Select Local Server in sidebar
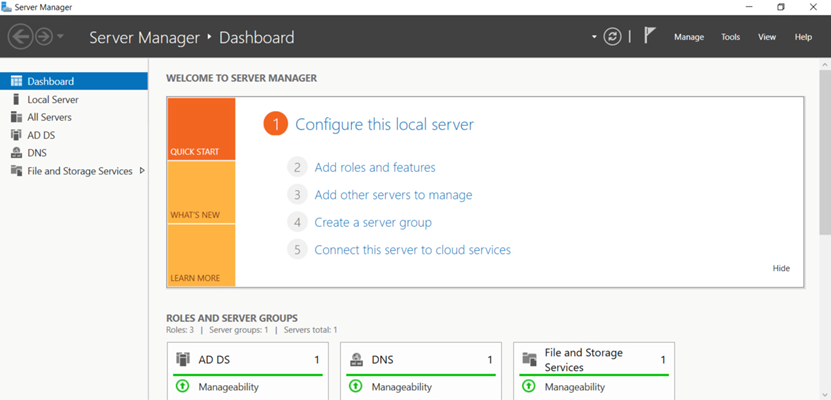831x400 pixels. (52, 99)
